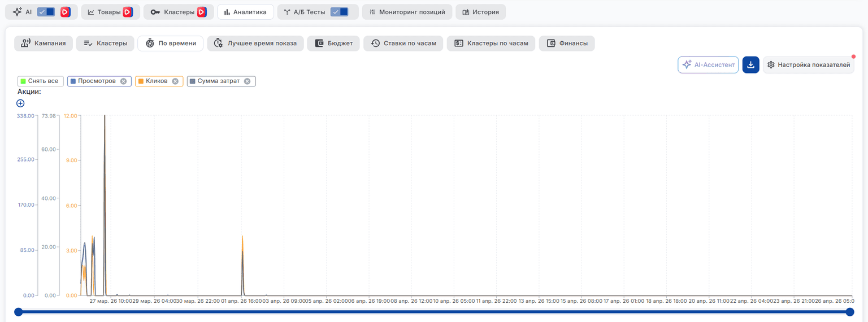The width and height of the screenshot is (868, 322).
Task: Remove the Сумма затрат metric with its x
Action: coord(247,81)
